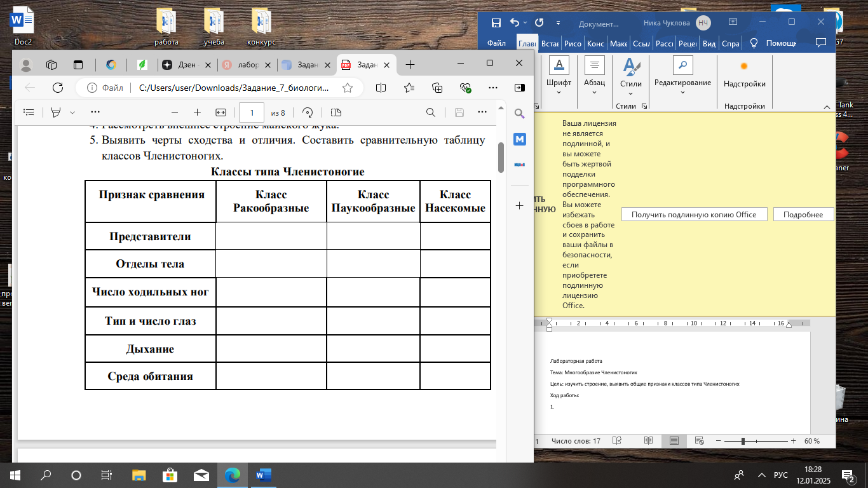Add page to Edge favorites star
The image size is (868, 488).
click(x=347, y=88)
